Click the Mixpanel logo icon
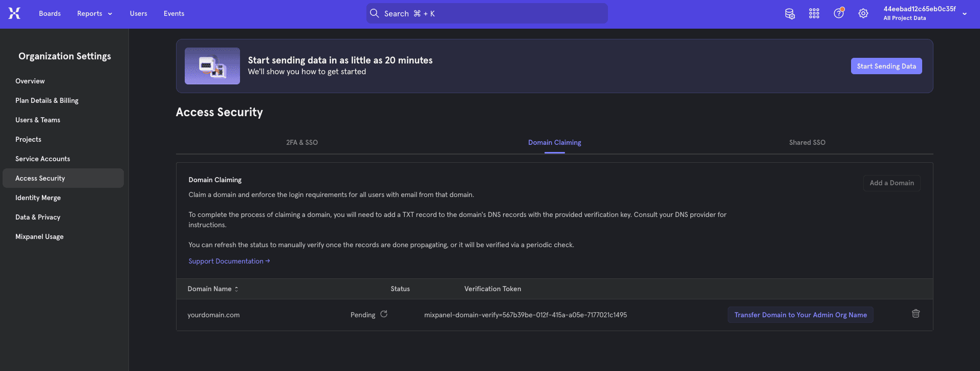The width and height of the screenshot is (980, 371). (x=14, y=13)
